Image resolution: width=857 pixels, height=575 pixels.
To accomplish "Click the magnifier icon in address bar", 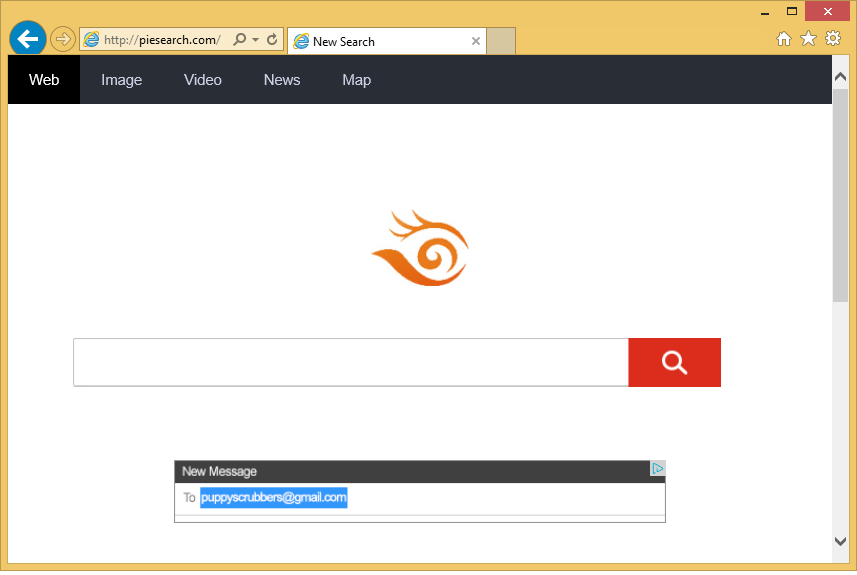I will 239,40.
